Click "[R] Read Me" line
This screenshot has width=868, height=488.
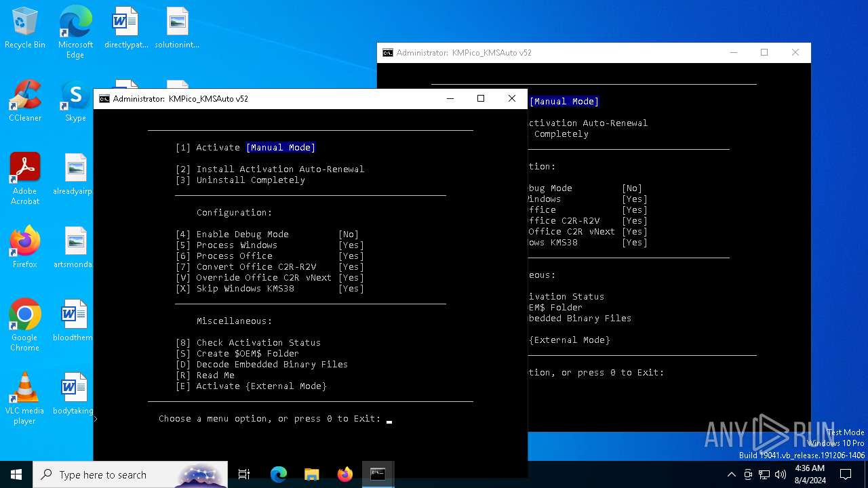point(205,375)
